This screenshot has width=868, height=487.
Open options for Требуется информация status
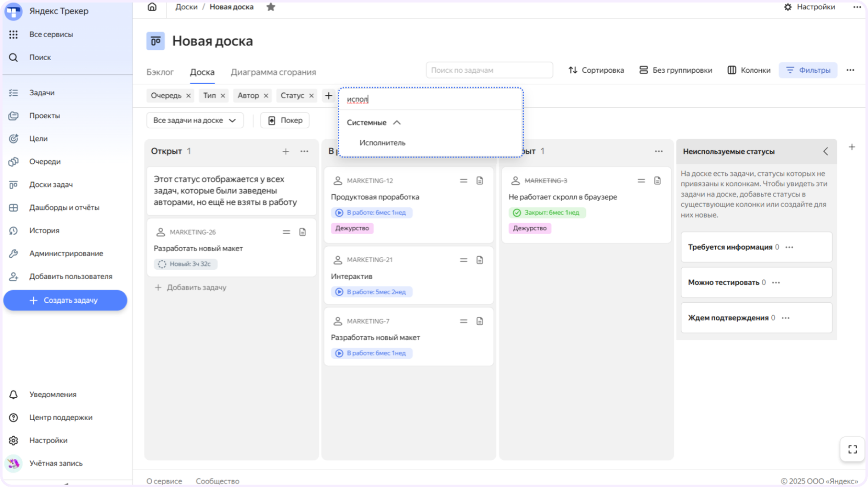click(x=789, y=247)
